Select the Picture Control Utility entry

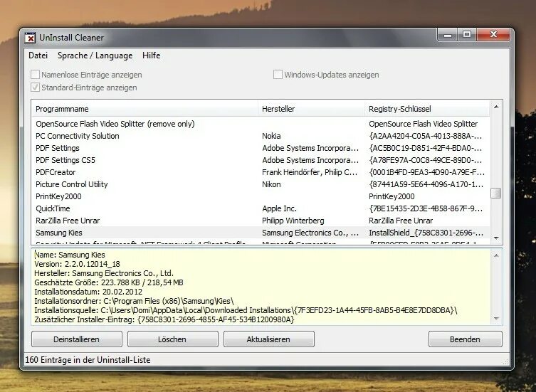coord(71,184)
